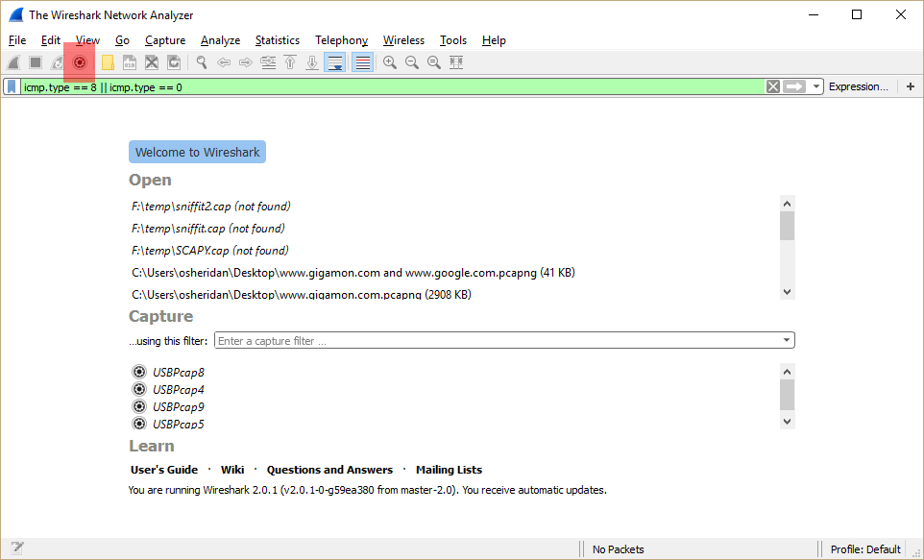Click the Zoom in toolbar icon
The width and height of the screenshot is (924, 560).
point(390,62)
